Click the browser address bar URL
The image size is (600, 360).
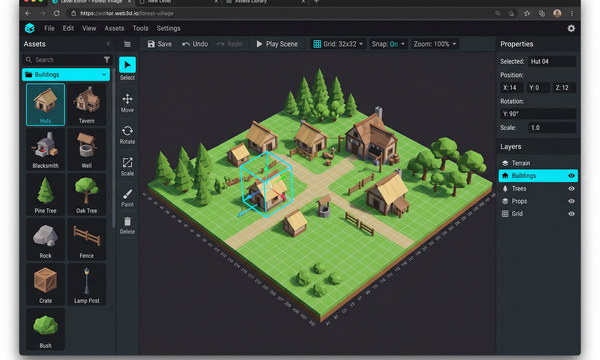click(x=127, y=13)
